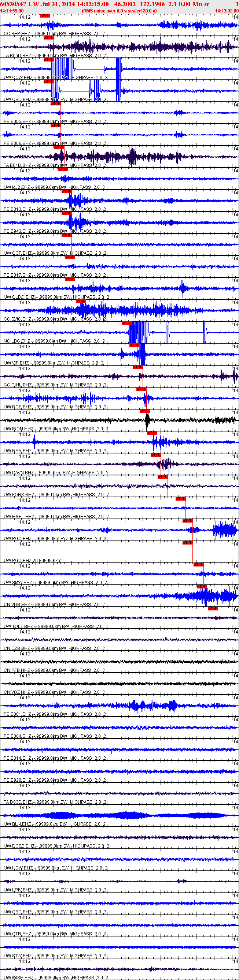Select the red pick flag on the PB.B005 trace
This screenshot has height=980, width=239.
click(55, 104)
